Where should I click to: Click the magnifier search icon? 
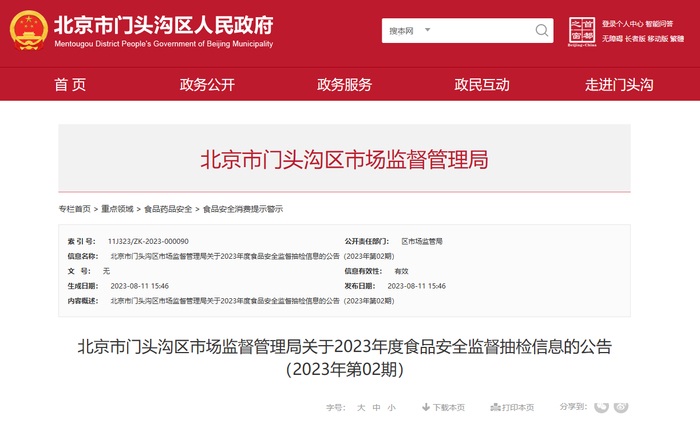pyautogui.click(x=542, y=30)
